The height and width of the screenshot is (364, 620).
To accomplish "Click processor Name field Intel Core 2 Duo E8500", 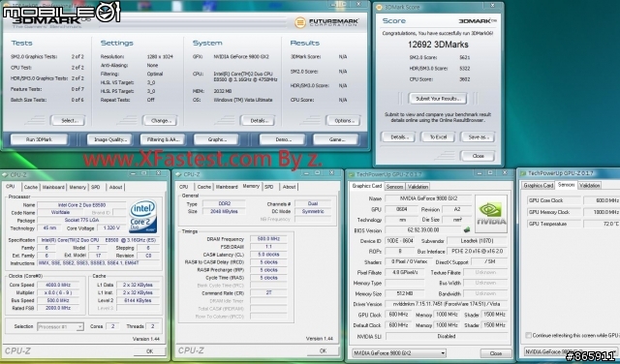I will pyautogui.click(x=81, y=205).
